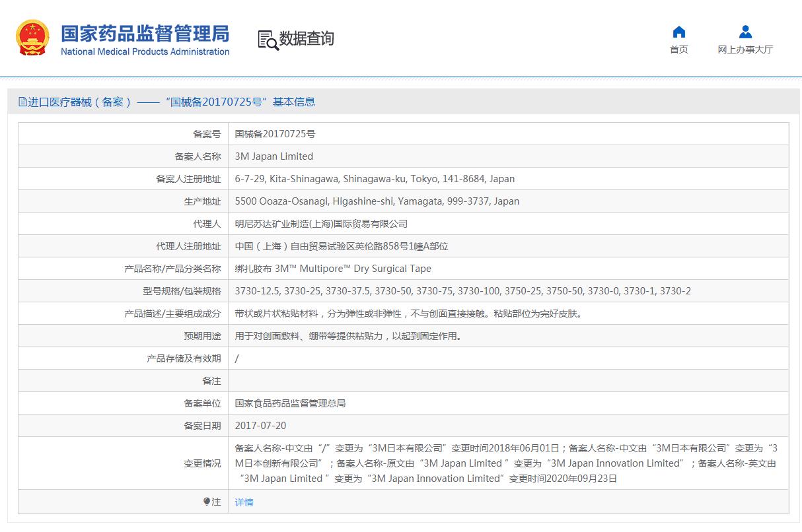Select the model numbers 3730-12.5 row text
802x532 pixels.
tap(463, 291)
